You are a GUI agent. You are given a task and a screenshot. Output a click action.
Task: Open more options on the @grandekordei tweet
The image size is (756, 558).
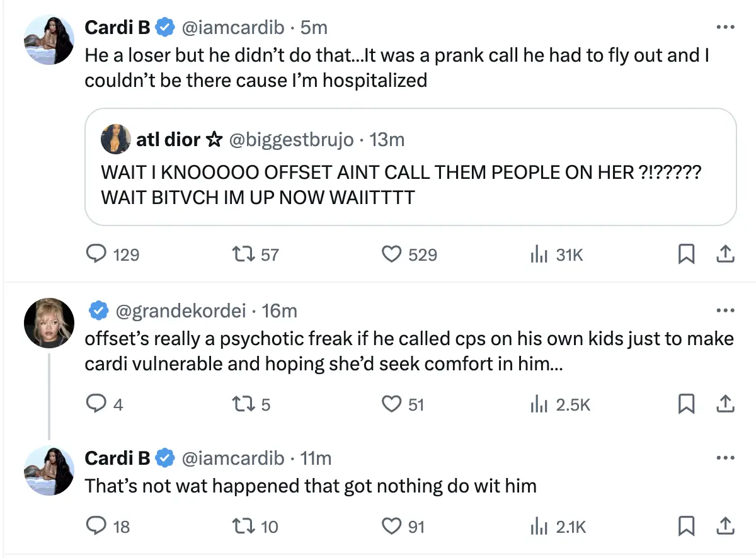tap(726, 310)
